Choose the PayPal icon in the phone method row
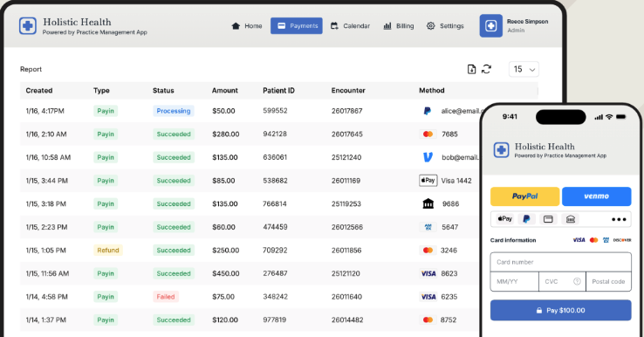Image resolution: width=644 pixels, height=337 pixels. 526,219
